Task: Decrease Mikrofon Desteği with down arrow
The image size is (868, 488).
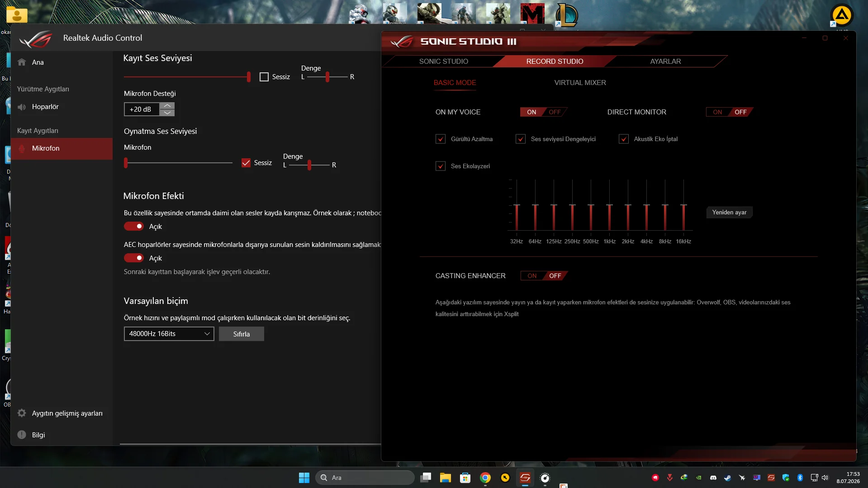Action: point(167,113)
